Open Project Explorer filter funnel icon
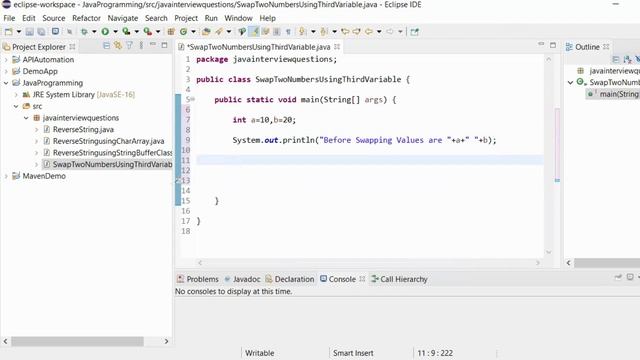This screenshot has width=640, height=360. tap(129, 46)
